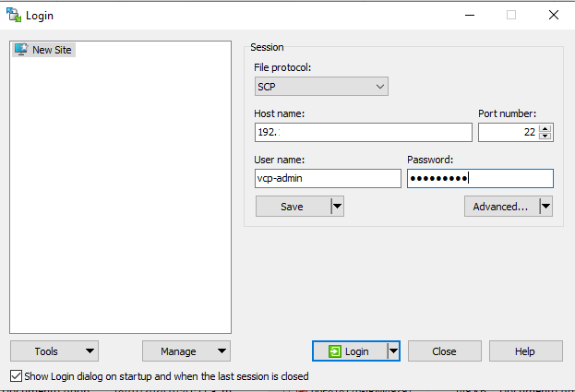
Task: Expand the Save button dropdown arrow
Action: [x=338, y=207]
